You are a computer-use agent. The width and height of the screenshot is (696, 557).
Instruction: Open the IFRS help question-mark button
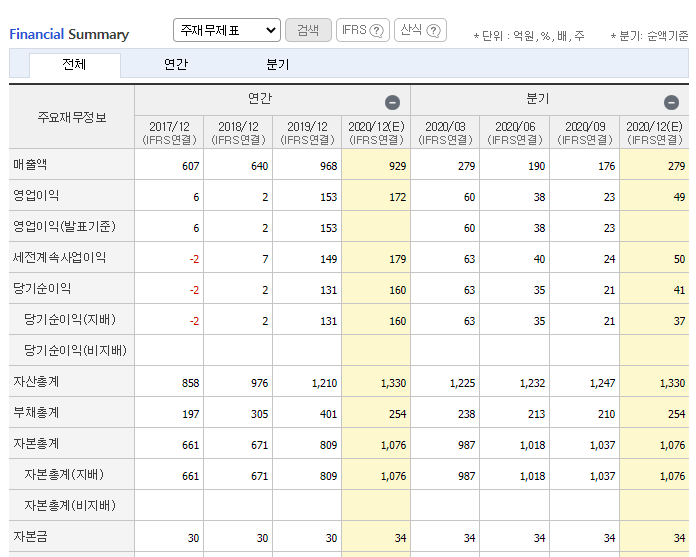coord(363,30)
